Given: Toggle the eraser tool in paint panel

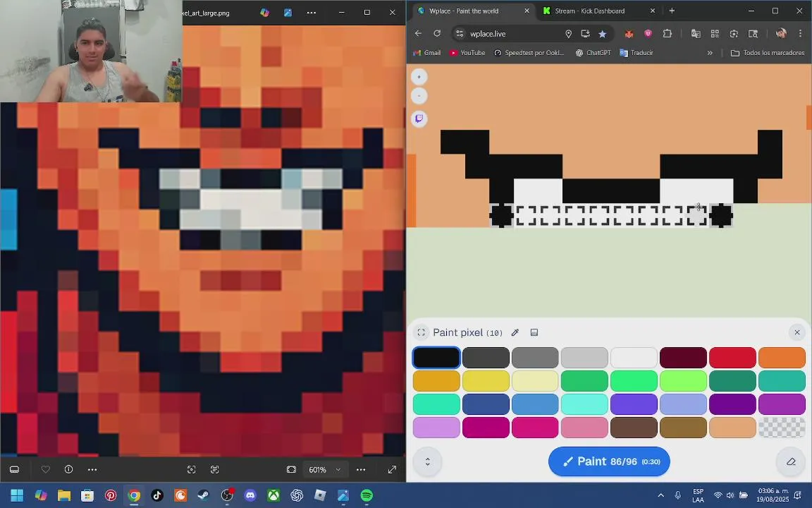Looking at the screenshot, I should pos(790,461).
